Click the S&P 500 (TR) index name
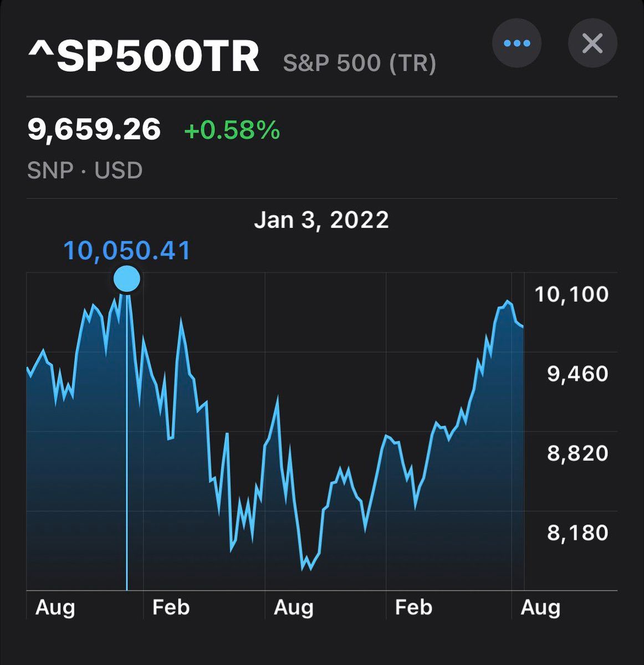The width and height of the screenshot is (644, 665). tap(360, 63)
